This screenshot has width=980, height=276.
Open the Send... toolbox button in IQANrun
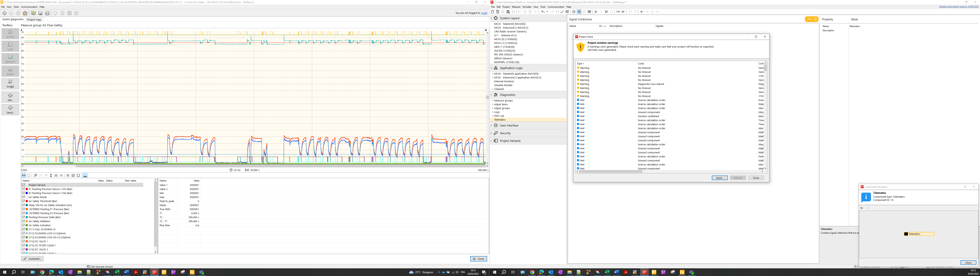(10, 110)
